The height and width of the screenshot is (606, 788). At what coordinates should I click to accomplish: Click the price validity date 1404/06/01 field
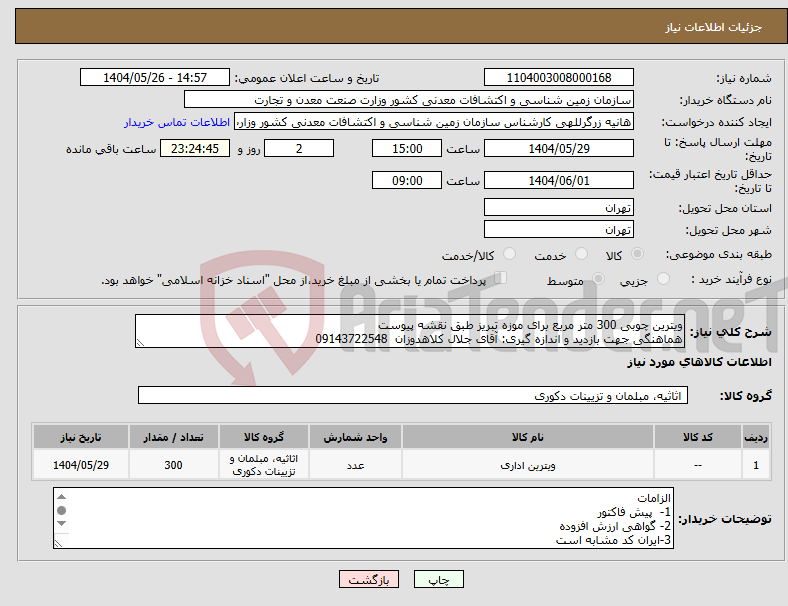[x=558, y=180]
